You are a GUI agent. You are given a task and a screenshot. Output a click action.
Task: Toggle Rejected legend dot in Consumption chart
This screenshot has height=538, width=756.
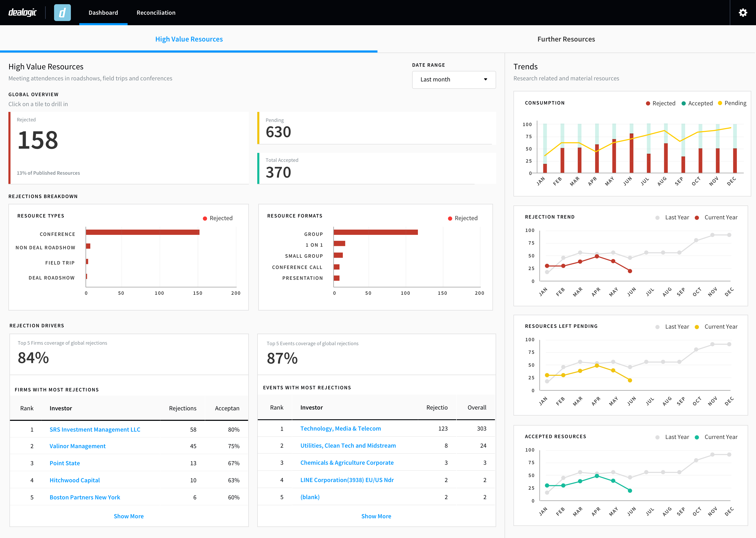coord(648,103)
